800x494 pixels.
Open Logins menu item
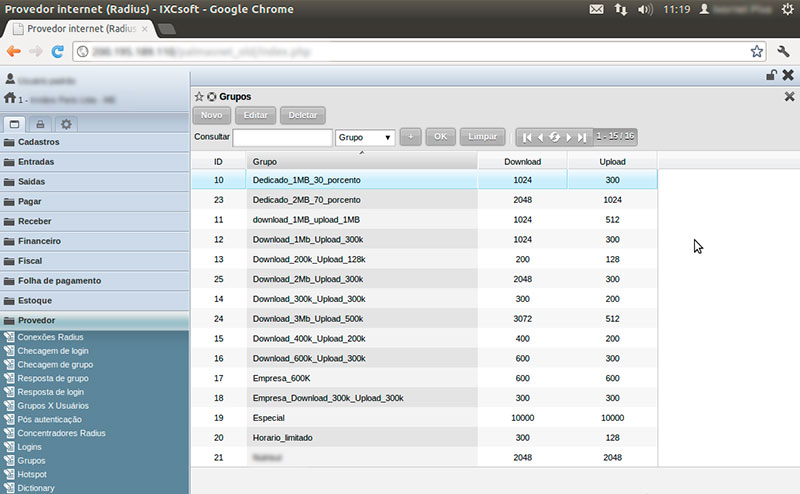coord(29,447)
